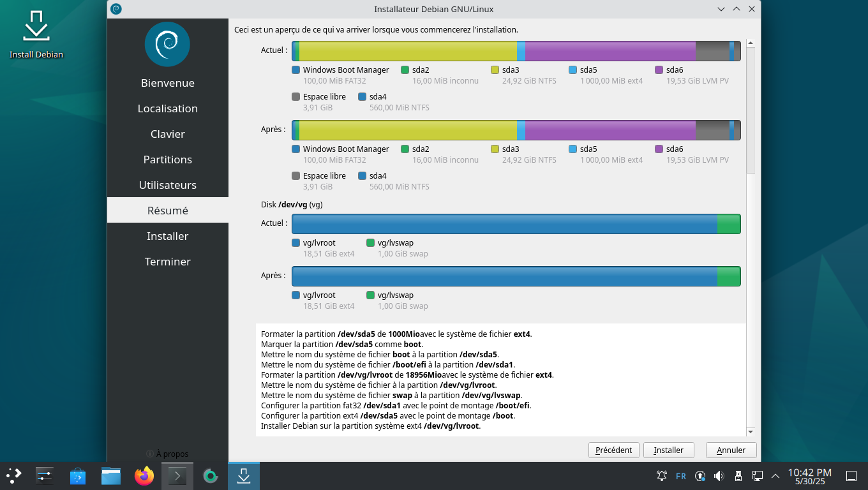Click the Debian logo in the sidebar
The height and width of the screenshot is (490, 868).
click(167, 44)
